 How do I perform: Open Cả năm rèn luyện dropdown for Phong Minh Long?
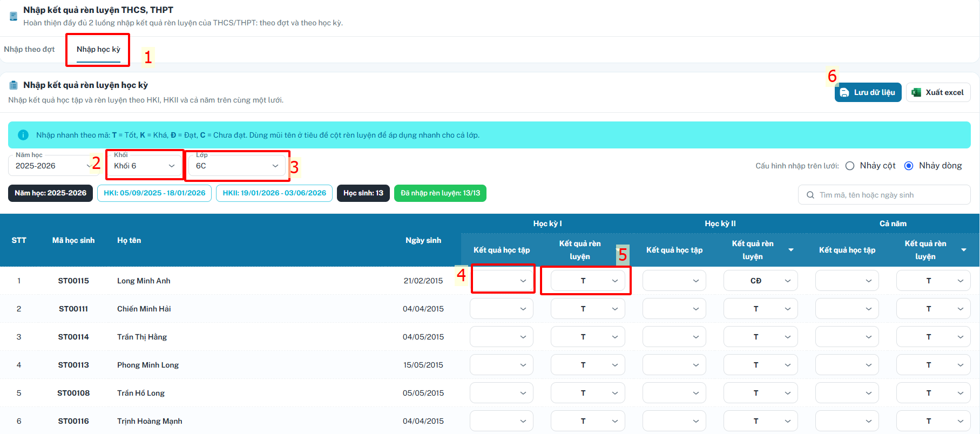[x=934, y=365]
